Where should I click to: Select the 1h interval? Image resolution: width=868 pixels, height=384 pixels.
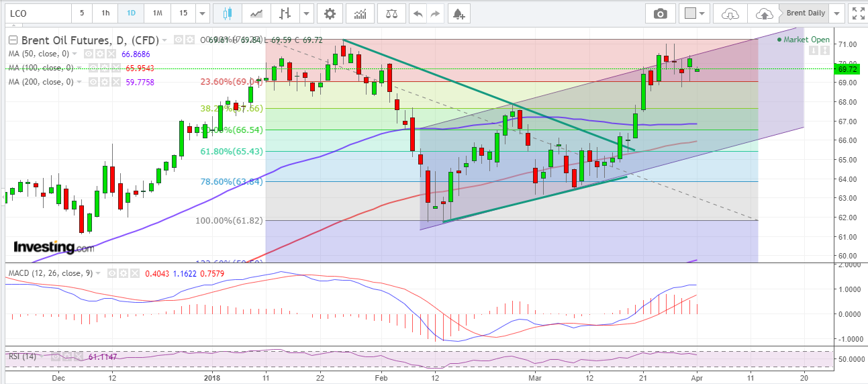105,13
